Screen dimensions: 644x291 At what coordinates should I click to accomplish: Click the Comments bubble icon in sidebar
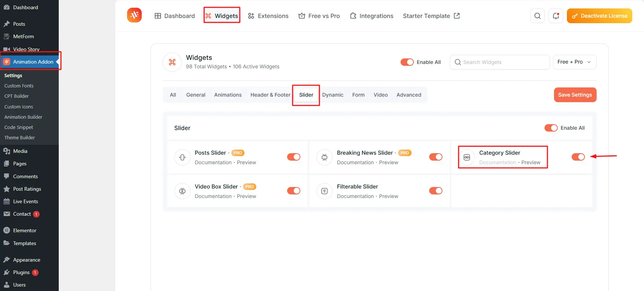tap(7, 176)
